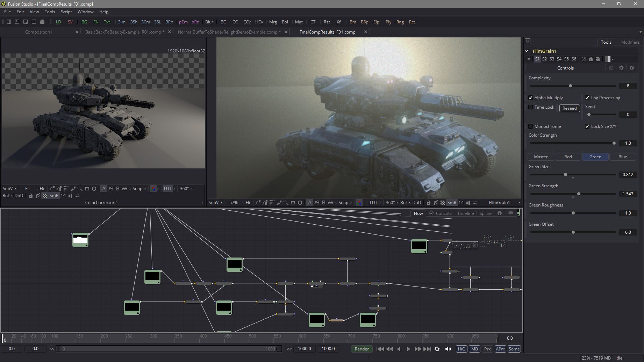644x362 pixels.
Task: Click the Blur tool in the toolbar
Action: (209, 22)
